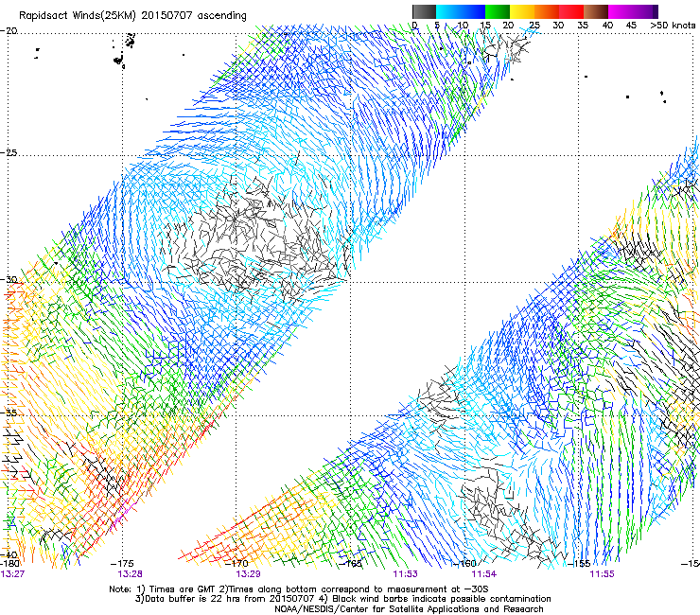This screenshot has width=700, height=615.
Task: Click the -155 longitude axis label
Action: (x=580, y=563)
